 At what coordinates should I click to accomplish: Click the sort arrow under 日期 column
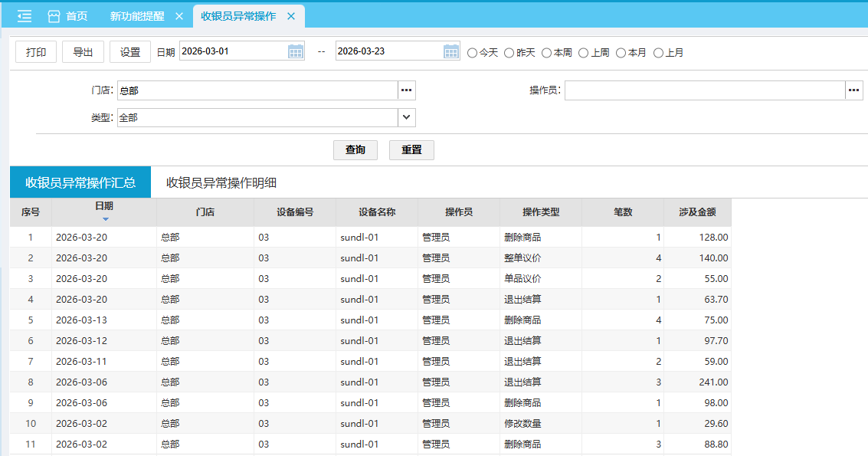105,219
